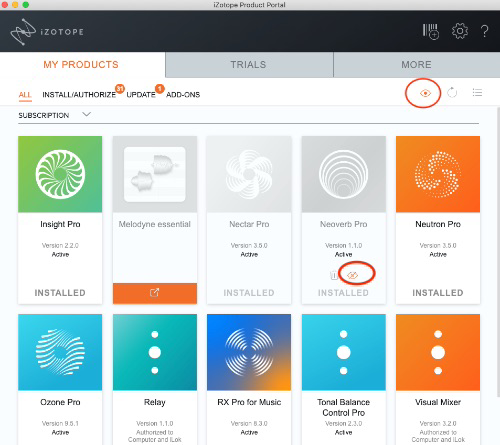Toggle the show hidden products eye icon
Image resolution: width=500 pixels, height=445 pixels.
pyautogui.click(x=425, y=93)
